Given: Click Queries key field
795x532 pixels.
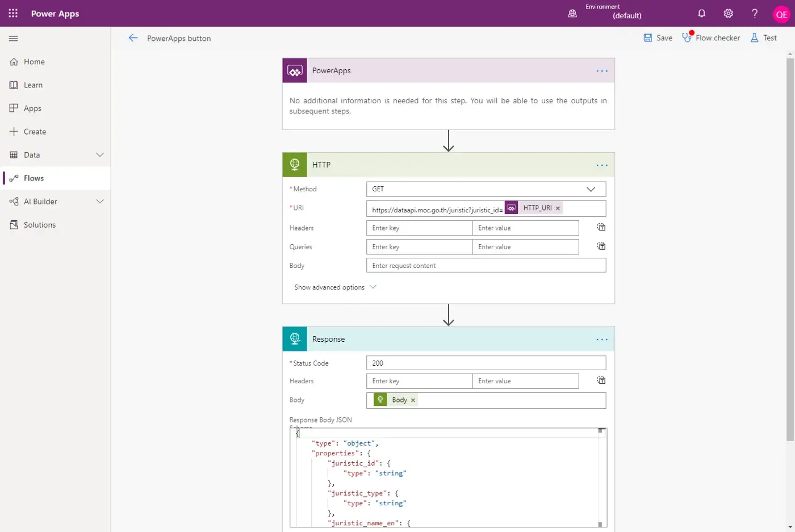Looking at the screenshot, I should (x=420, y=247).
